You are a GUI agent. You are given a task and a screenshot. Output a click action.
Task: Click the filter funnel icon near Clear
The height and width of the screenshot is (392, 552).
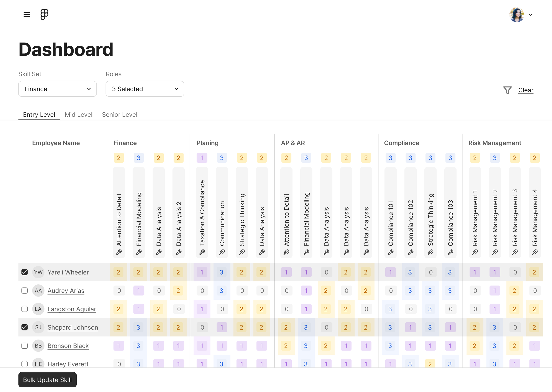[508, 90]
